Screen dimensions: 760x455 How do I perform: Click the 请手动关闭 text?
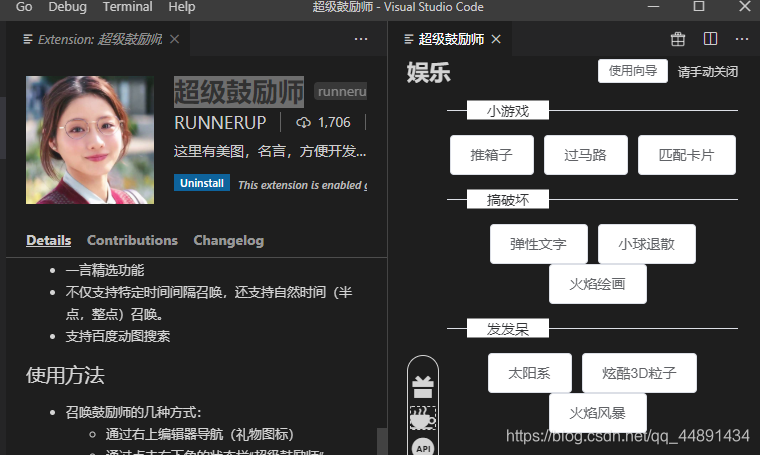[708, 72]
